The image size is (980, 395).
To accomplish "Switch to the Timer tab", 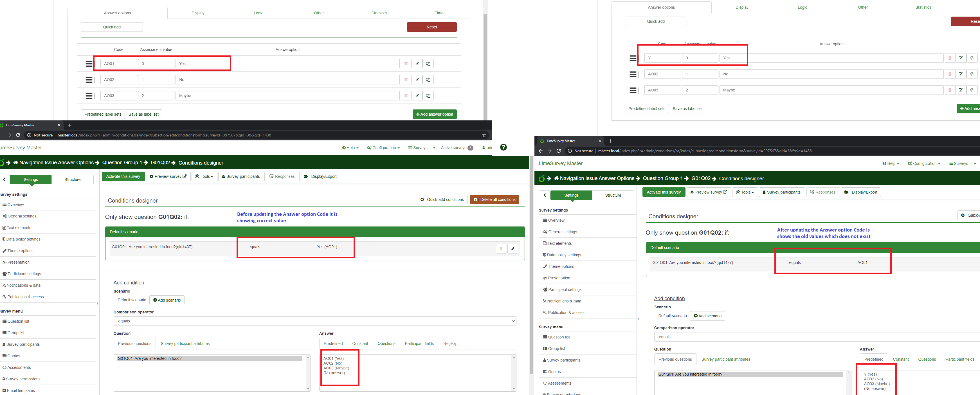I will click(x=439, y=13).
